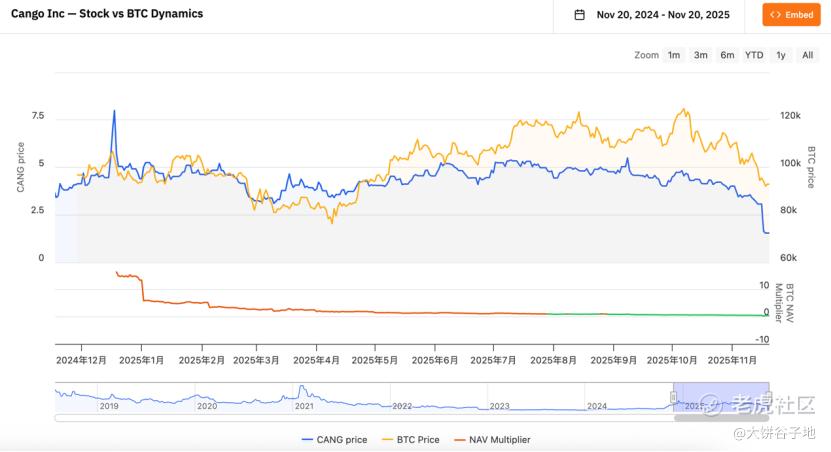Set zoom range to 1m
The image size is (831, 452).
coord(674,55)
